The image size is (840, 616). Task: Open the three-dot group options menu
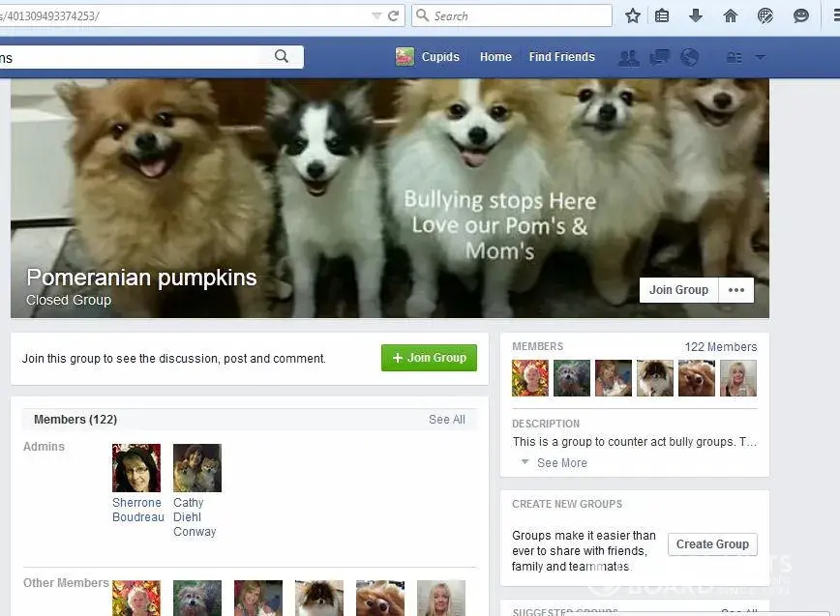pyautogui.click(x=735, y=290)
